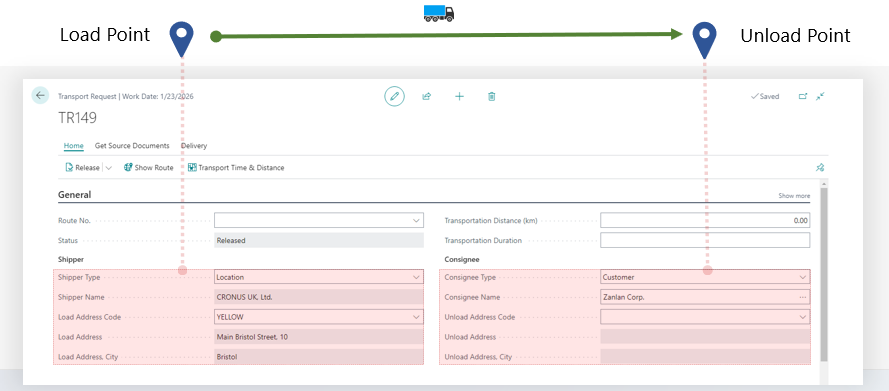Open the Unload Address Code dropdown
The height and width of the screenshot is (391, 889).
pyautogui.click(x=803, y=317)
